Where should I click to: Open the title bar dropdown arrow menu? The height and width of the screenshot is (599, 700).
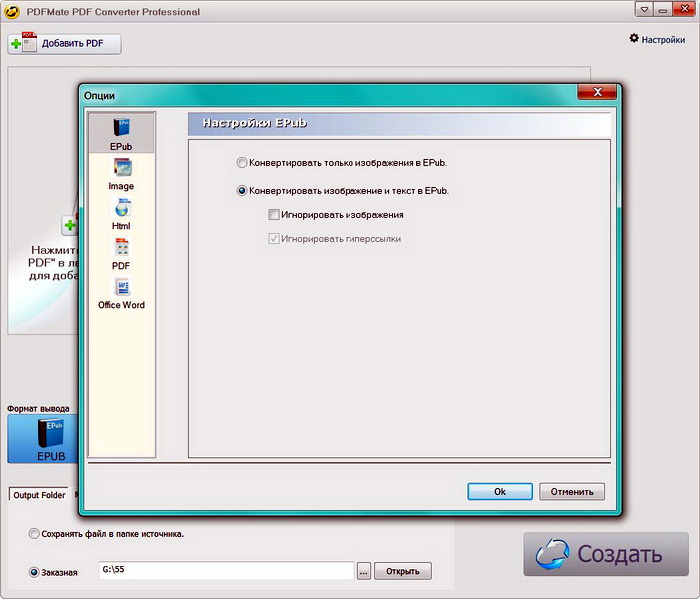(644, 9)
